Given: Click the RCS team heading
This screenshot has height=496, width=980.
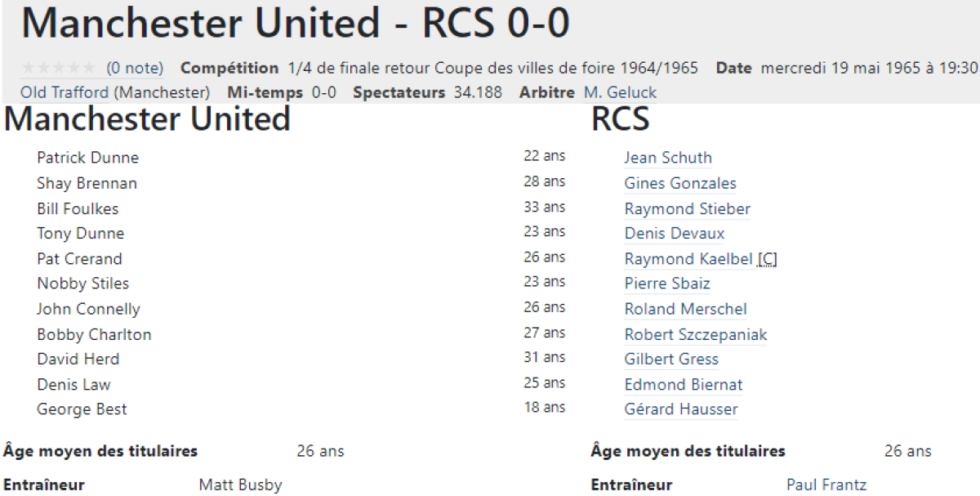Looking at the screenshot, I should click(620, 119).
